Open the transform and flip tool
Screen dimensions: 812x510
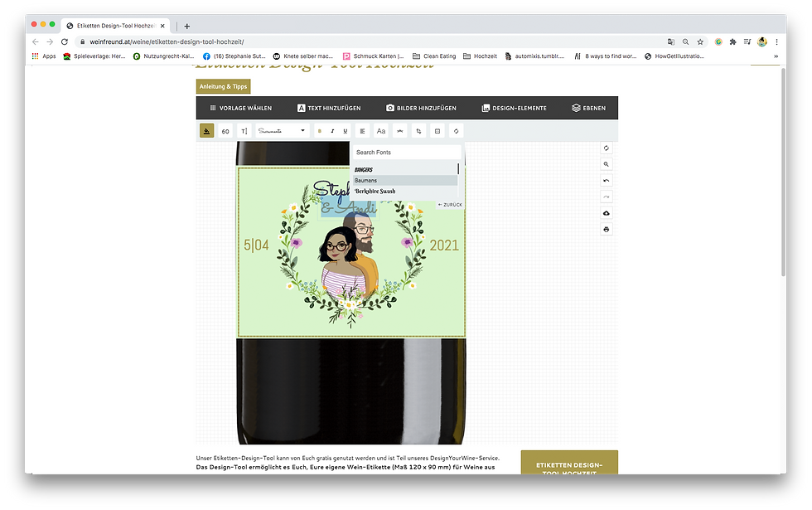click(x=418, y=131)
